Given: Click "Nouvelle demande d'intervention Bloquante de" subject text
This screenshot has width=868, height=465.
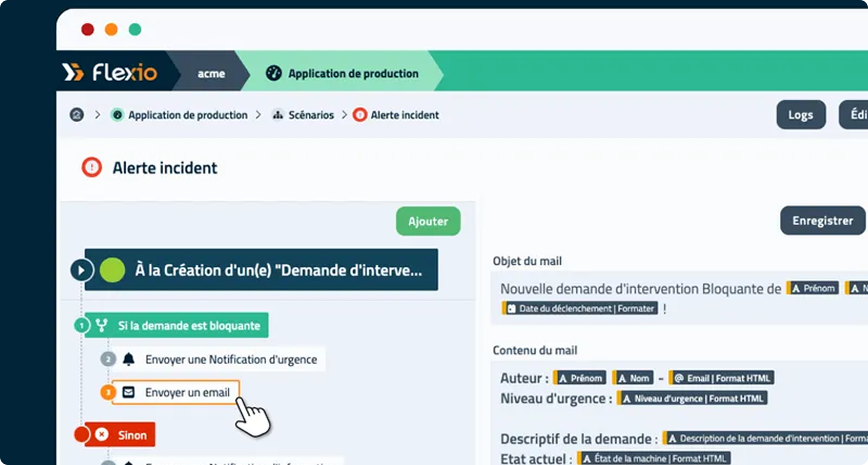Looking at the screenshot, I should tap(641, 289).
